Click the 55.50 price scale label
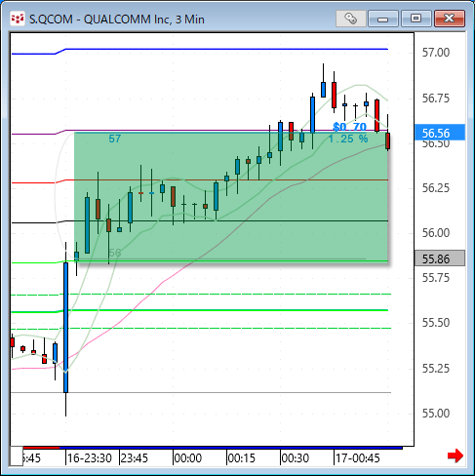Screen dimensions: 475x476 coord(436,323)
